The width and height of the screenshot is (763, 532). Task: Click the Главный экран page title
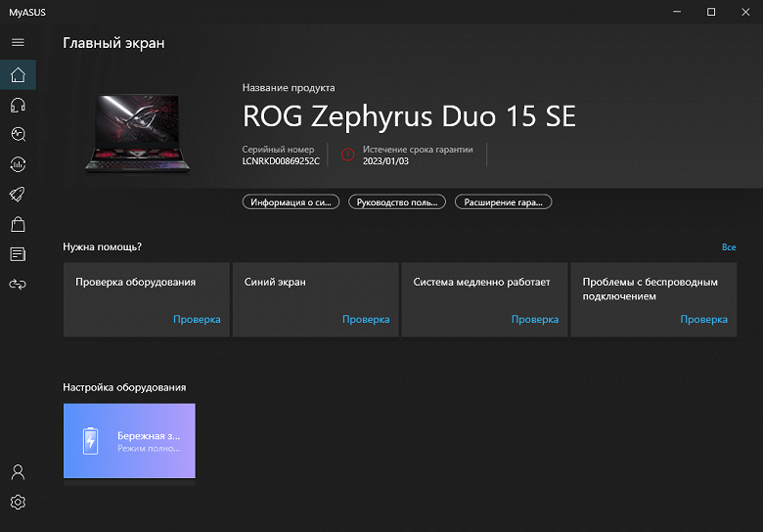[113, 43]
